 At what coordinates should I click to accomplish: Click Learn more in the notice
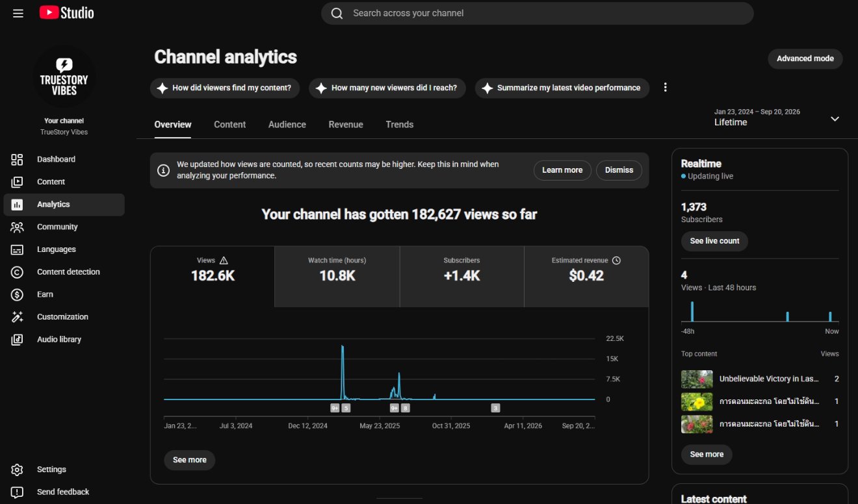[562, 170]
